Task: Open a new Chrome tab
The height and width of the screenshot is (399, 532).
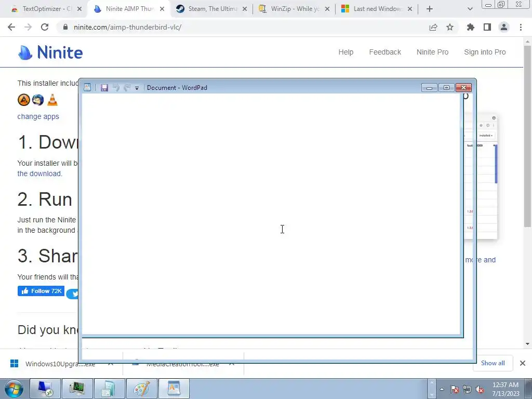Action: [x=430, y=9]
